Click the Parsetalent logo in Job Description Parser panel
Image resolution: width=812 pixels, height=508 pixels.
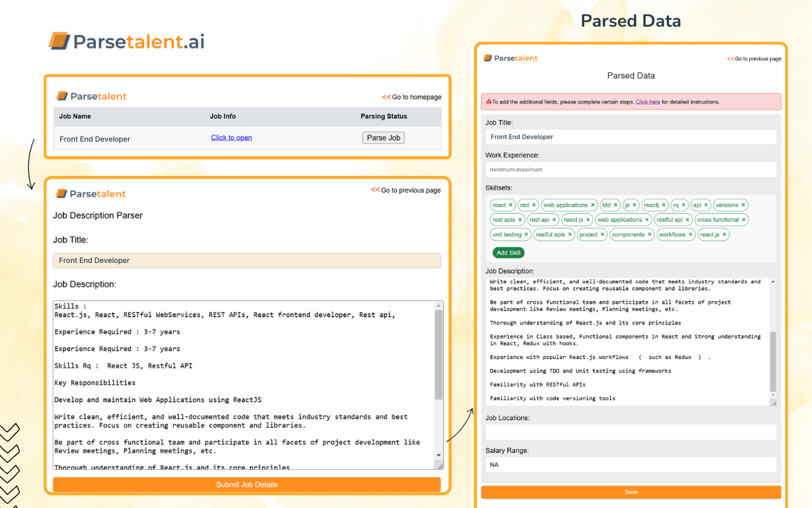pos(91,194)
